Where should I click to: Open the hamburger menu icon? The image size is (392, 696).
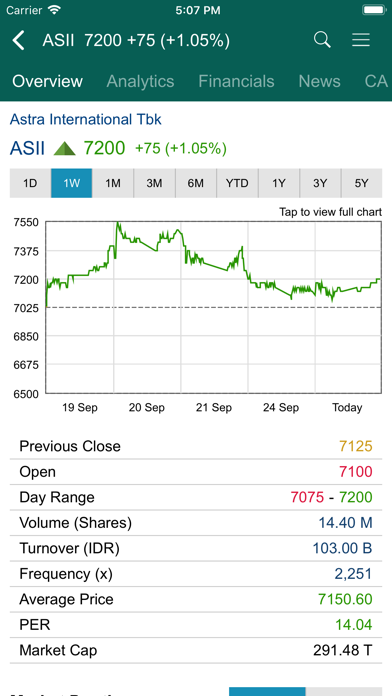coord(361,40)
